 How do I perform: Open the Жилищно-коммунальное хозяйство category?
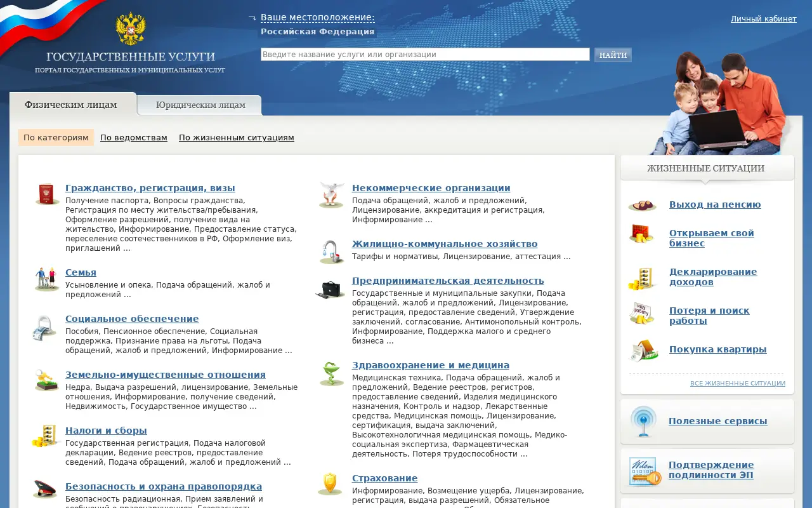(445, 244)
